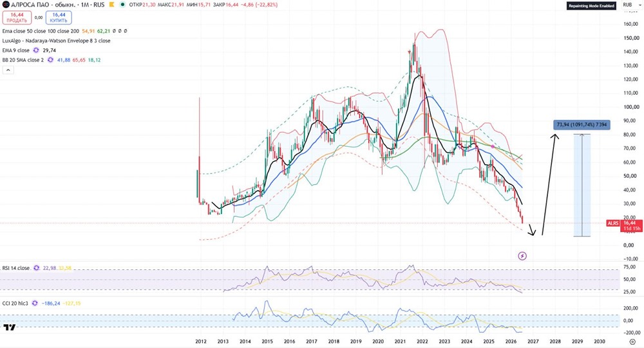644x348 pixels.
Task: Open the LuxAlgo Nadaraya-Watson Envelope legend
Action: [56, 41]
